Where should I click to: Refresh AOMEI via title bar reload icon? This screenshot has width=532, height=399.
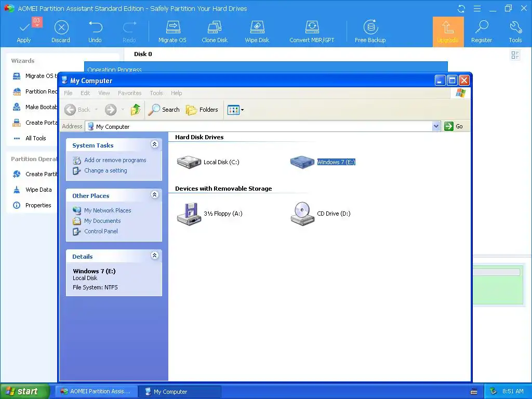pos(461,8)
